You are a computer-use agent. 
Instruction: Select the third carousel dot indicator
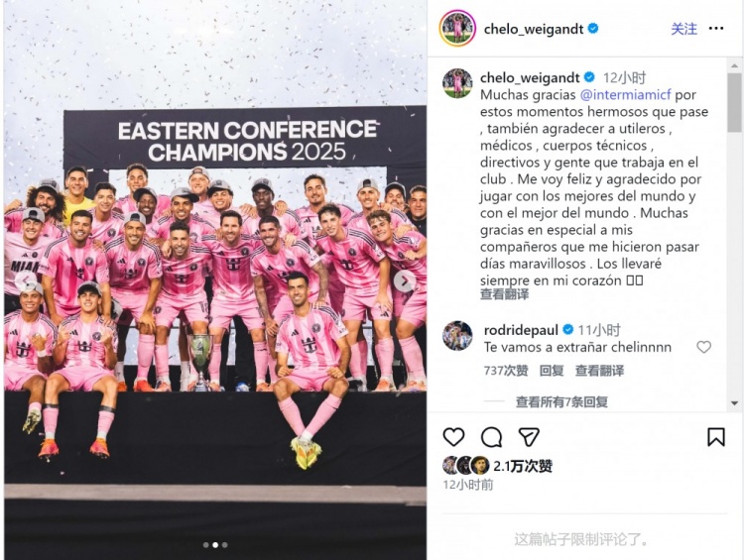(225, 545)
